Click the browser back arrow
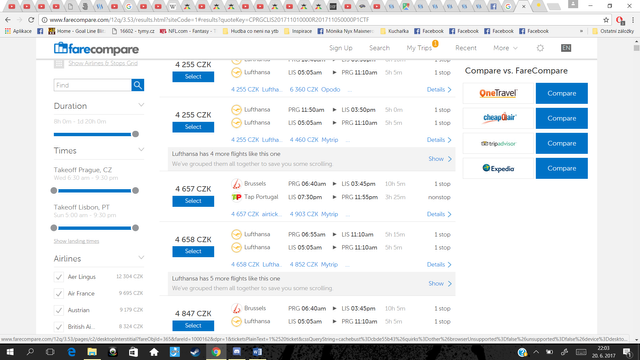This screenshot has height=360, width=640. coord(8,20)
